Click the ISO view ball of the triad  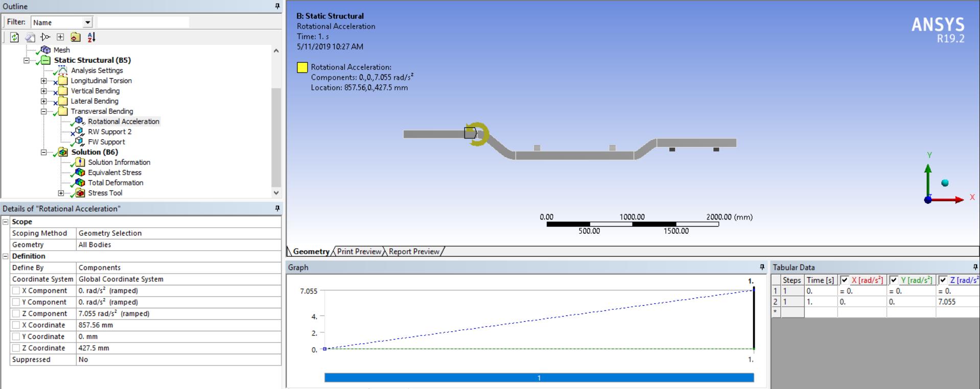(x=945, y=183)
